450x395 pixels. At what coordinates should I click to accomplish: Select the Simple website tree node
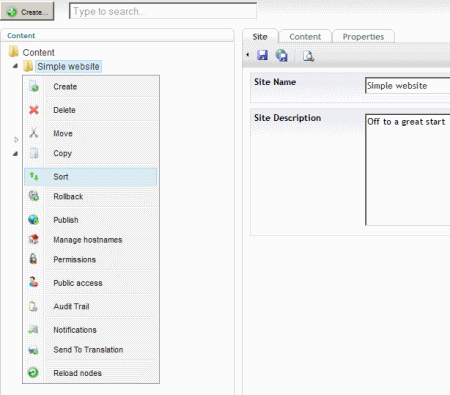point(68,67)
